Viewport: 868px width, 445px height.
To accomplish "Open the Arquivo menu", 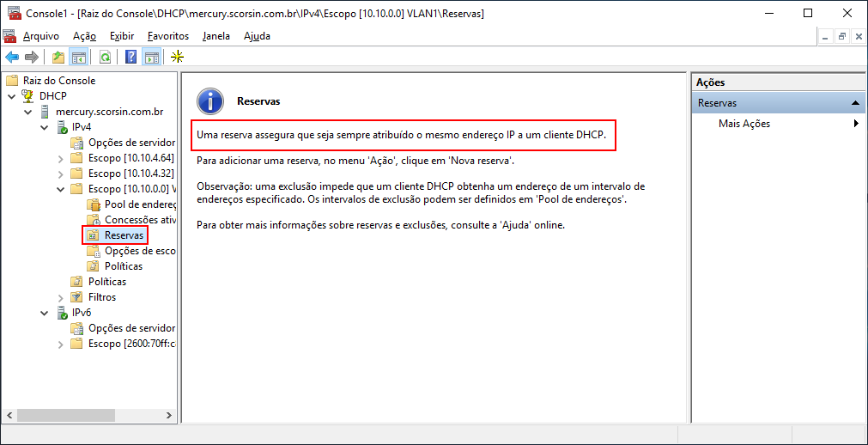I will pyautogui.click(x=41, y=36).
